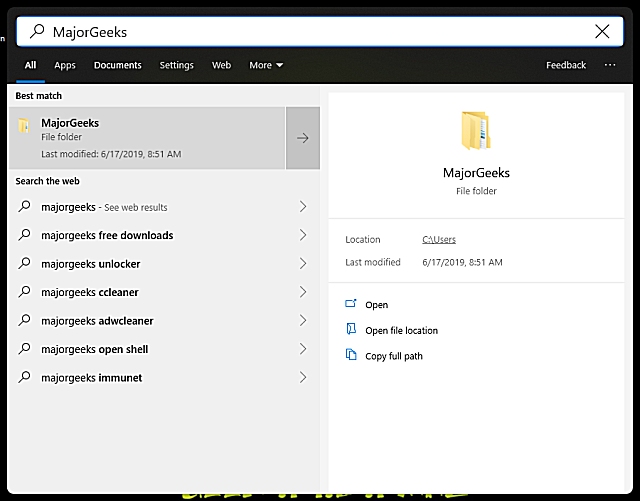
Task: Click the search icon beside majorgeeks open shell
Action: (x=24, y=349)
